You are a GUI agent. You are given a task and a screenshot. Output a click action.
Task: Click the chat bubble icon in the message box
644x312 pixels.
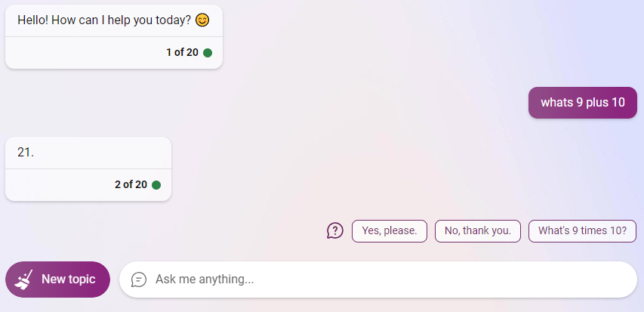[x=139, y=280]
